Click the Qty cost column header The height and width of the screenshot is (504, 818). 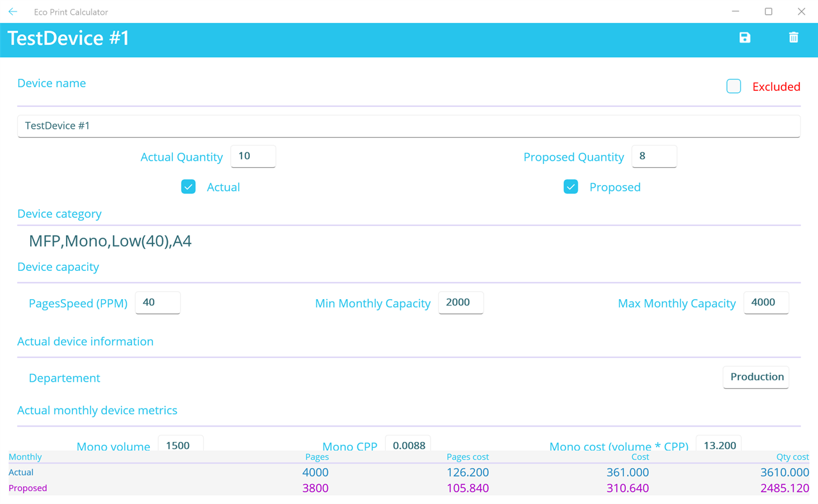point(792,457)
